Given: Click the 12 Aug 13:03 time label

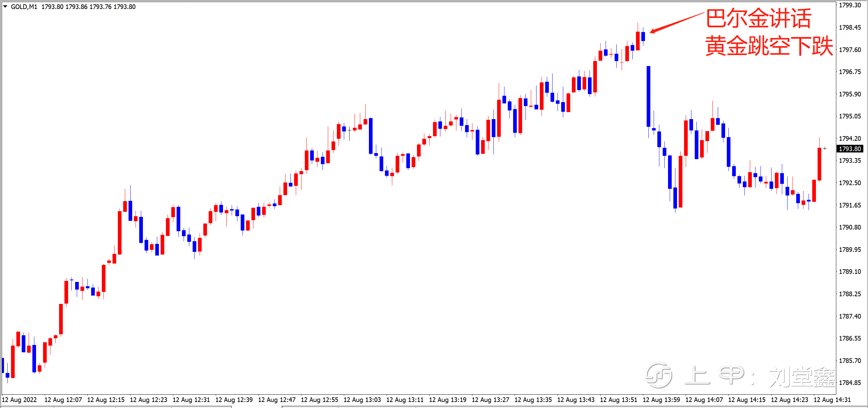Looking at the screenshot, I should [362, 400].
